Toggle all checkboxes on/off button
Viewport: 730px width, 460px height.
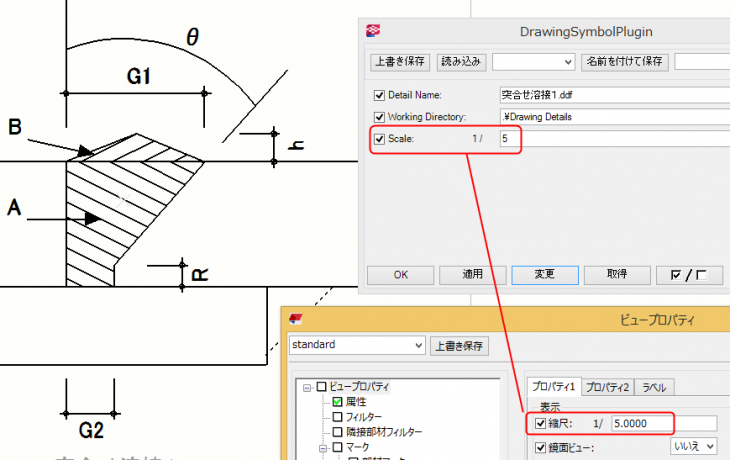tap(689, 273)
